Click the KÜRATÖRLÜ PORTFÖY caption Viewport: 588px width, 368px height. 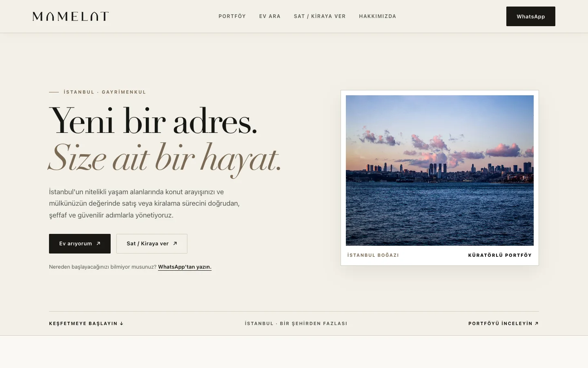(x=500, y=255)
